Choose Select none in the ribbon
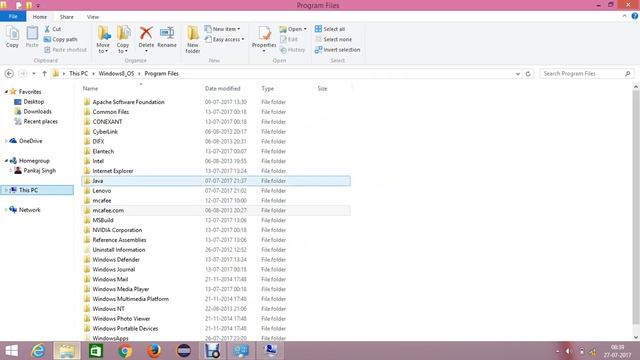Screen dimensions: 640x360 coord(333,40)
